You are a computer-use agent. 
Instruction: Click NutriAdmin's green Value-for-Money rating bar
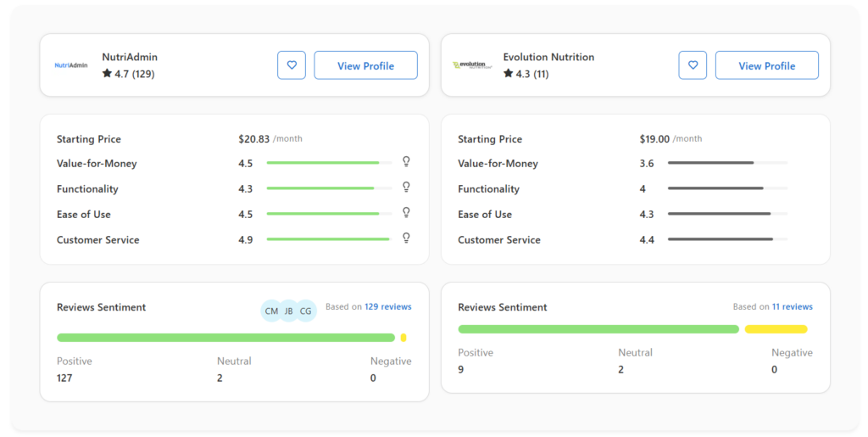323,163
